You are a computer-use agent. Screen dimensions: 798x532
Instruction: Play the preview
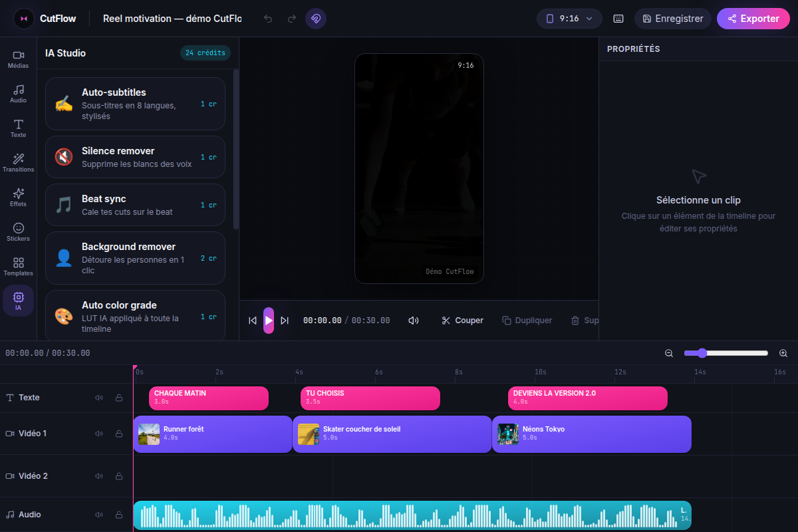coord(269,321)
